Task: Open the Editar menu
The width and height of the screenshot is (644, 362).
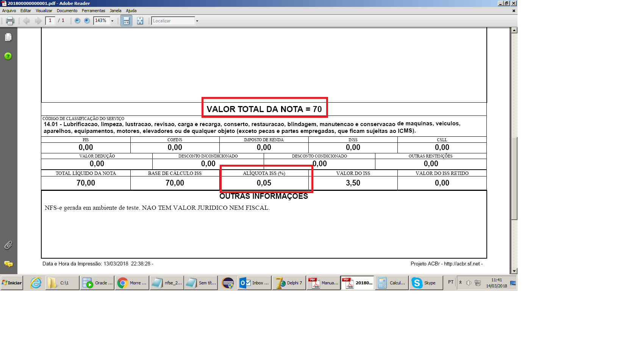Action: tap(26, 11)
